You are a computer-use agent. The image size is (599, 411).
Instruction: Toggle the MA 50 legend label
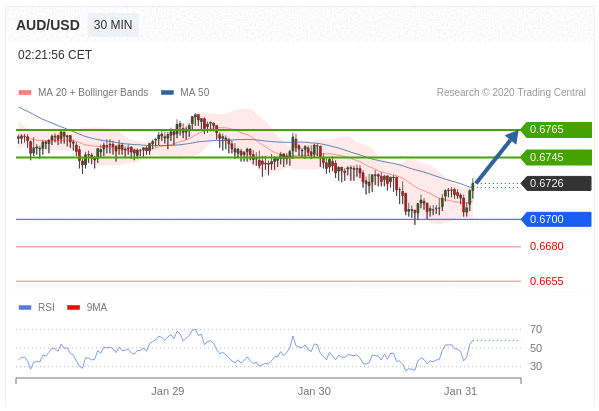195,92
